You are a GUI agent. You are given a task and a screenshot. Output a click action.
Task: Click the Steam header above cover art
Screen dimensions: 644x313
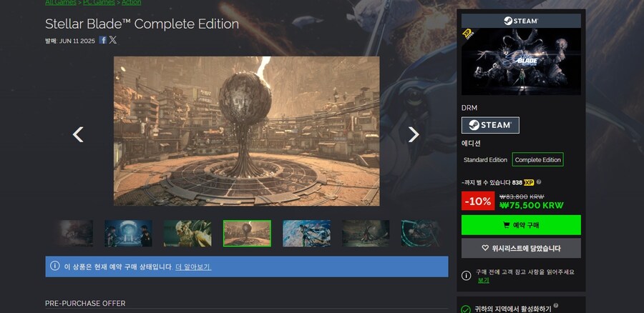521,21
